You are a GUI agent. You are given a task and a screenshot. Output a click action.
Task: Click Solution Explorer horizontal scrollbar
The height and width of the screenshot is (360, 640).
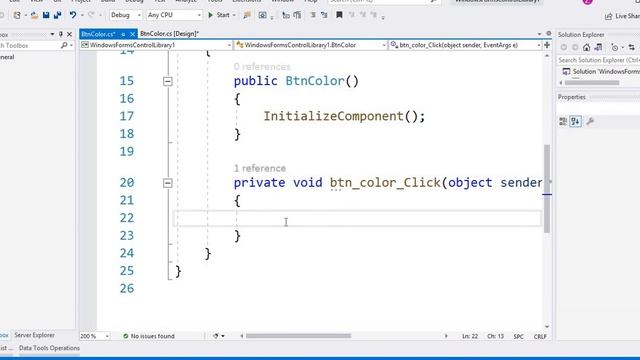(592, 83)
